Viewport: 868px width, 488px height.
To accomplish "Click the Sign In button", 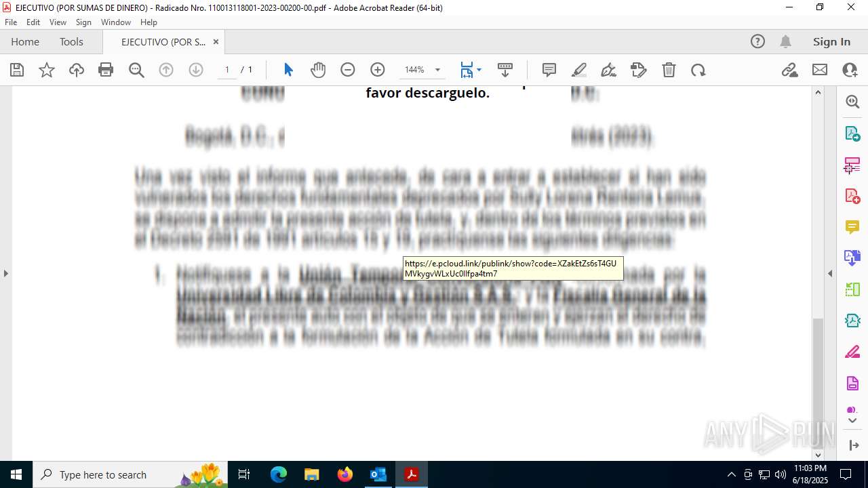I will [831, 41].
